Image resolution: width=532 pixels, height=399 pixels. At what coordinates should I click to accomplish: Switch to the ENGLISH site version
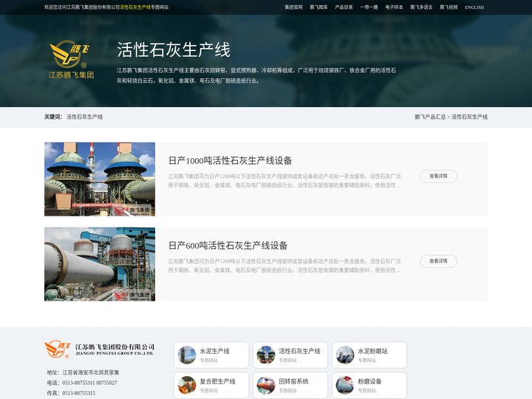(x=474, y=7)
